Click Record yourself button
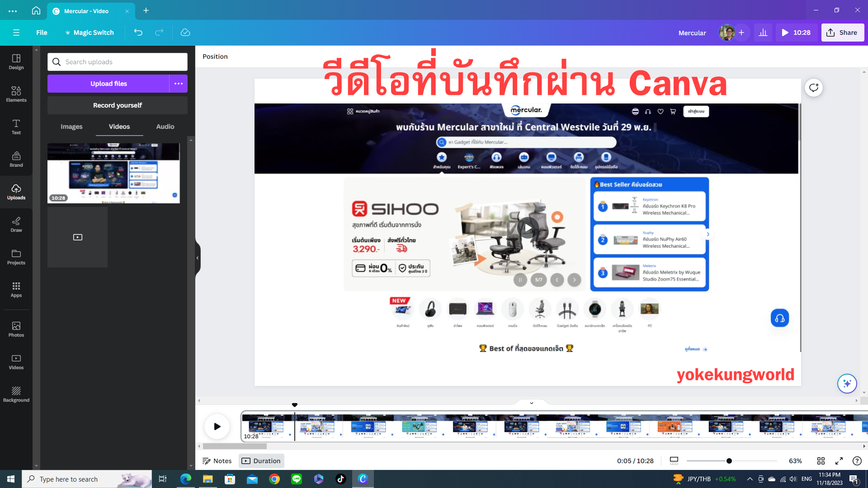Viewport: 868px width, 488px height. pos(118,105)
